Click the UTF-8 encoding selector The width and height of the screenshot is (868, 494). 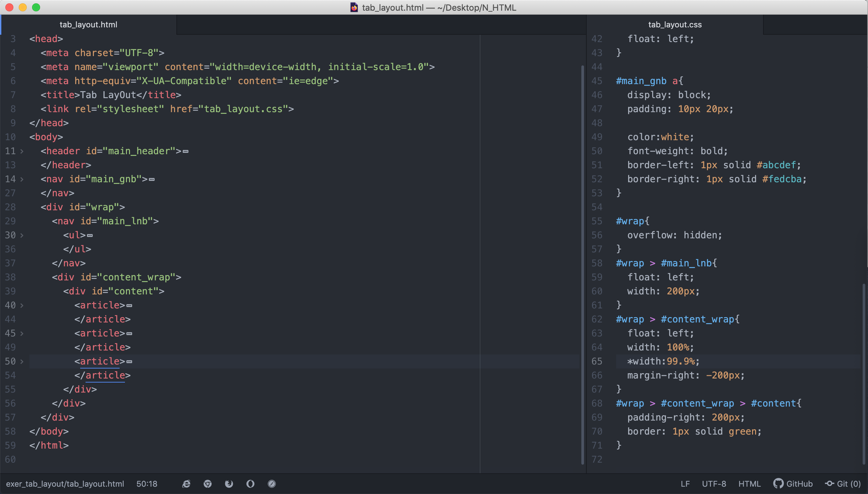click(714, 484)
